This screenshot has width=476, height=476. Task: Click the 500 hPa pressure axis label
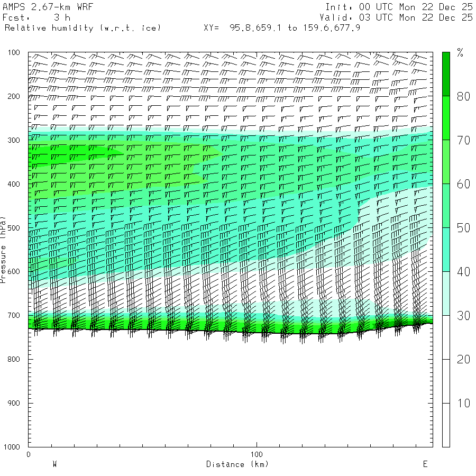[14, 228]
